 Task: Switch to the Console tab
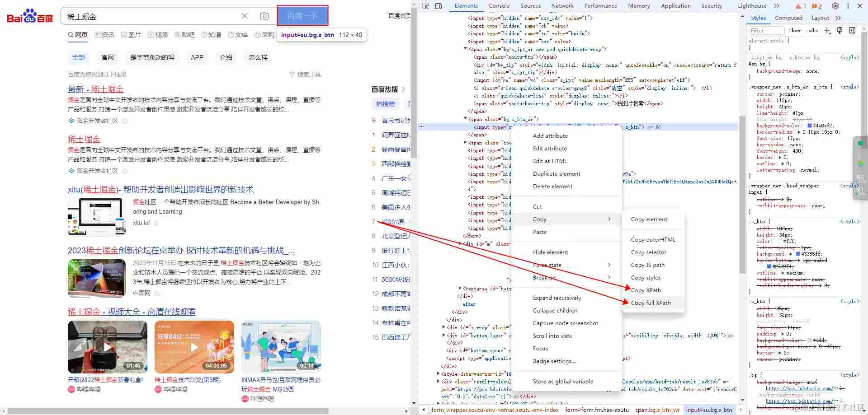499,6
